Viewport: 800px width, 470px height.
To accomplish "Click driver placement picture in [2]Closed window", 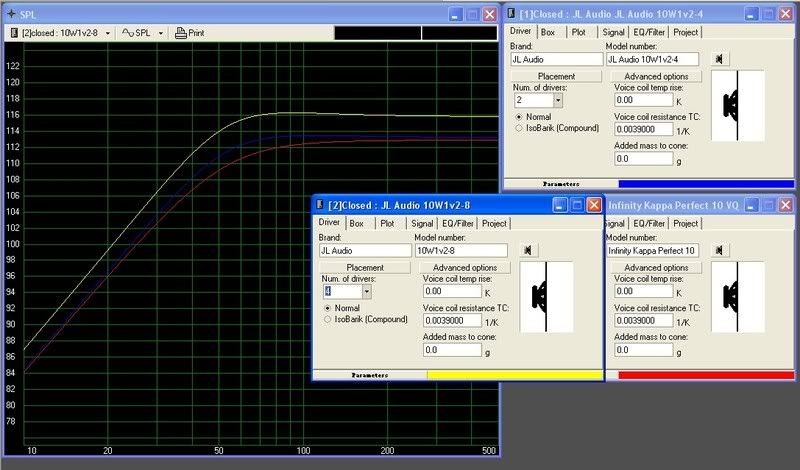I will pos(546,297).
